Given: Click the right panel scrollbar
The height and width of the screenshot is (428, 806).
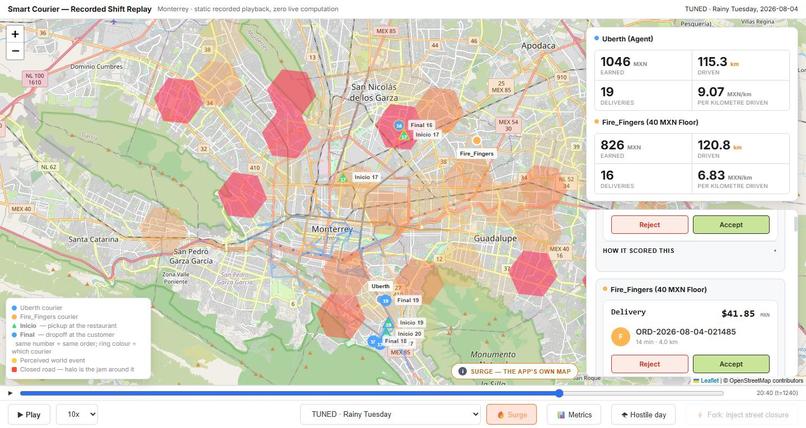Looking at the screenshot, I should click(796, 224).
